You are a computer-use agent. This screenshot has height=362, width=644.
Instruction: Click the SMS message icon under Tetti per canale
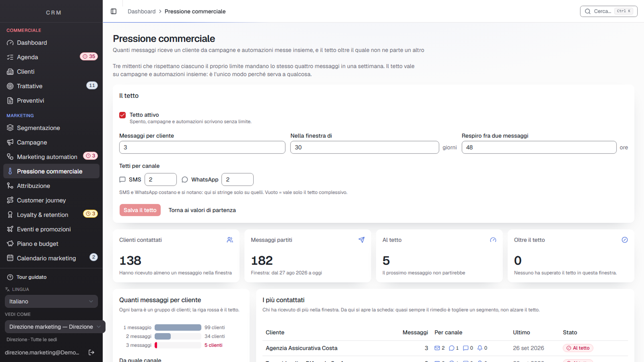pyautogui.click(x=122, y=180)
